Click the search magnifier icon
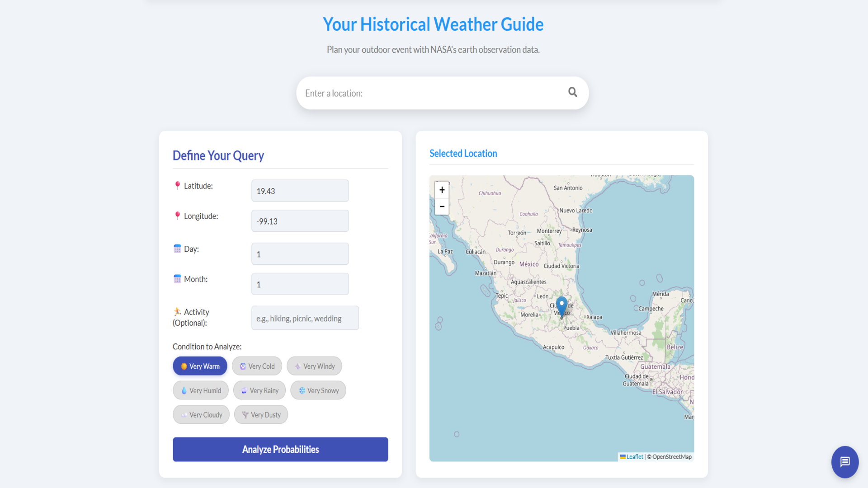Screen dimensions: 868x488 tap(572, 92)
